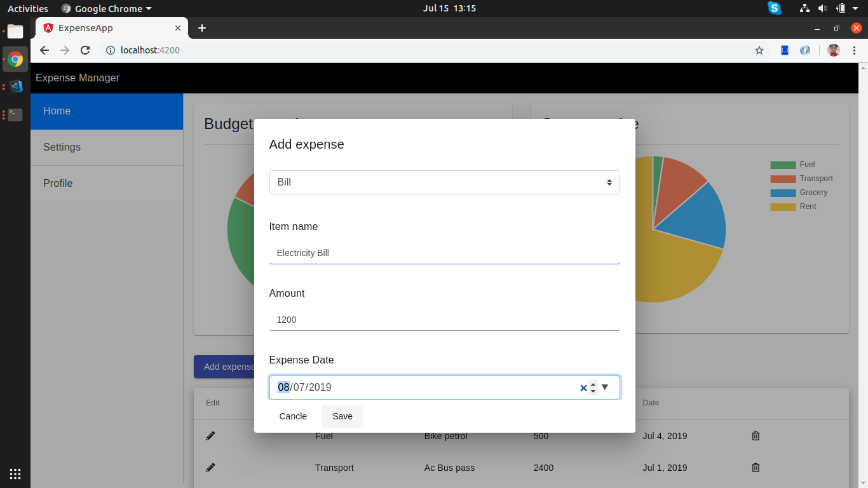Open the site info icon in address bar
This screenshot has height=488, width=868.
111,50
